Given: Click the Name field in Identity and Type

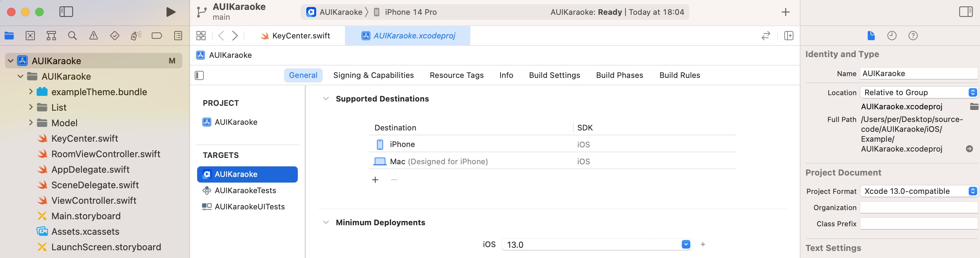Looking at the screenshot, I should click(x=919, y=74).
